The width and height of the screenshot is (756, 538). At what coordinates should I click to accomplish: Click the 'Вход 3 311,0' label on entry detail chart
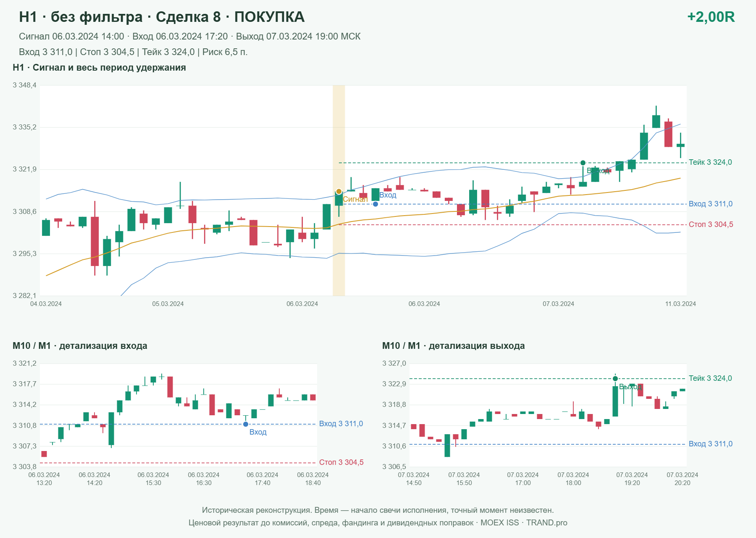[341, 424]
